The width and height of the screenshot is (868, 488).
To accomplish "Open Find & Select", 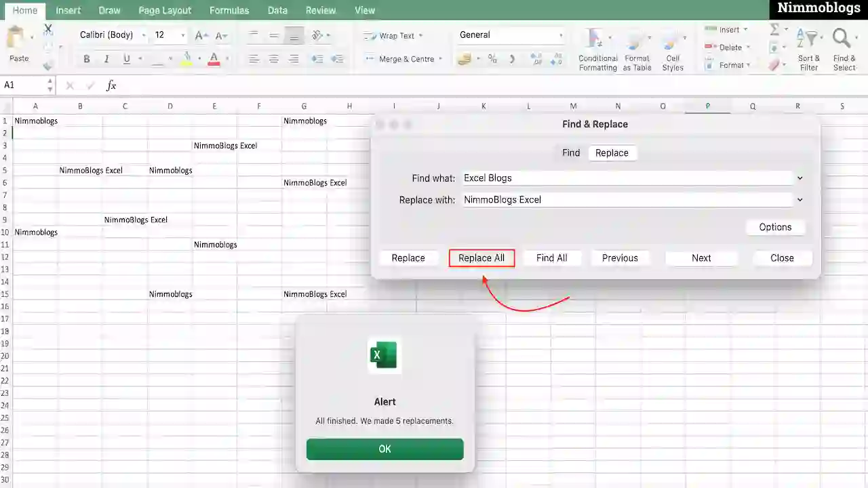I will [x=844, y=49].
